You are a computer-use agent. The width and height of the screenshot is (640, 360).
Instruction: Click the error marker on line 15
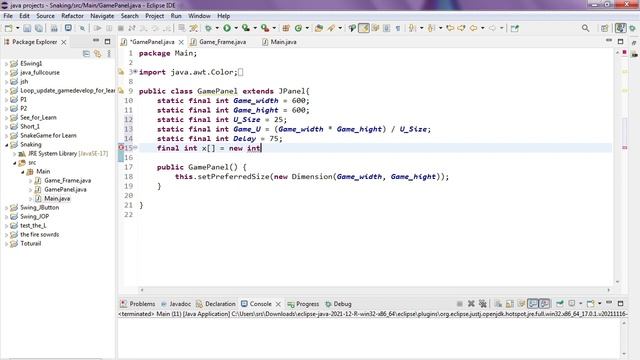(121, 148)
